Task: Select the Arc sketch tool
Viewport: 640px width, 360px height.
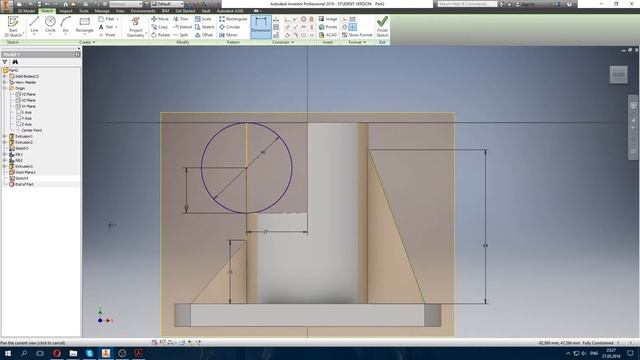Action: [x=66, y=24]
